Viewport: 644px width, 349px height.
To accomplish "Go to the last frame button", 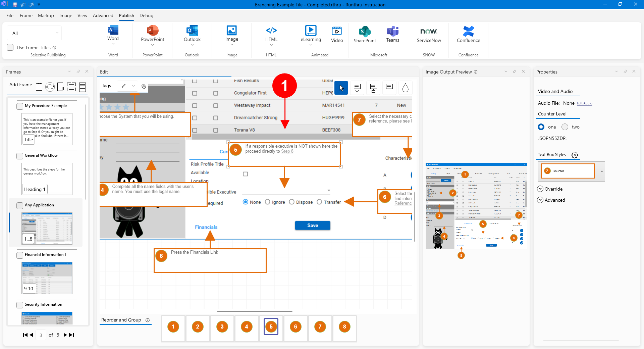I will tap(71, 335).
